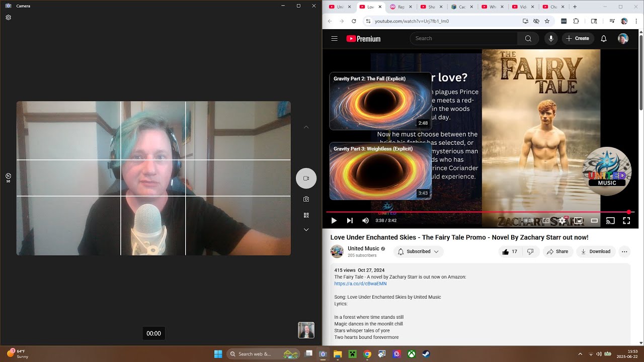Enter full screen video mode
644x362 pixels.
pos(626,220)
